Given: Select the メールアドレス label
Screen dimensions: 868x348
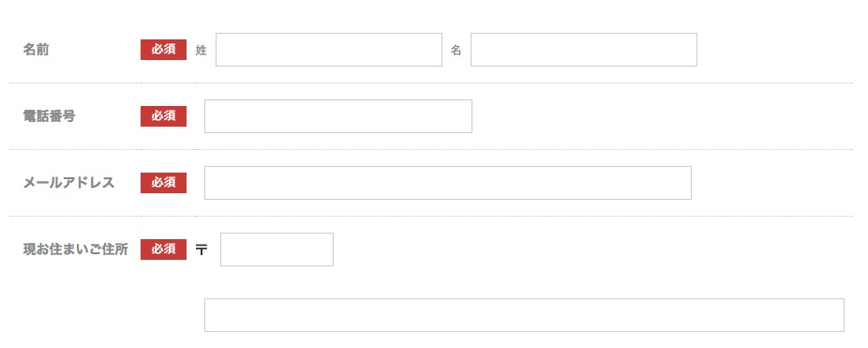Looking at the screenshot, I should 68,183.
